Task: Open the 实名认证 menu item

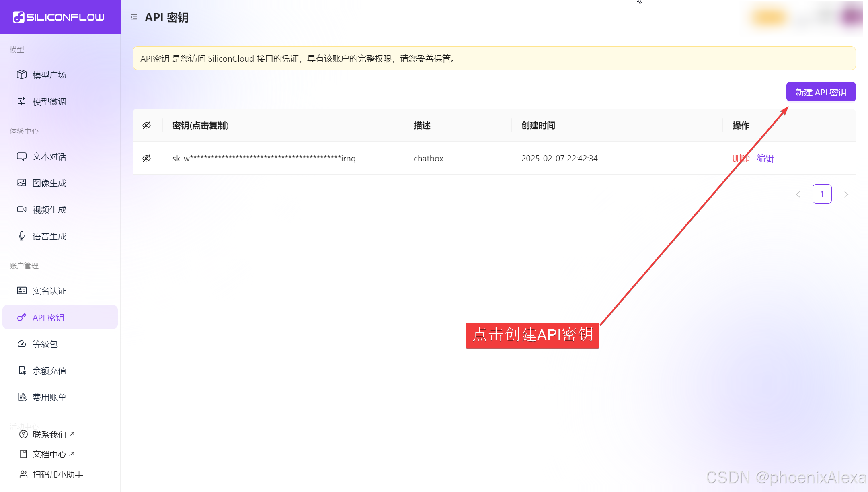Action: pyautogui.click(x=49, y=291)
